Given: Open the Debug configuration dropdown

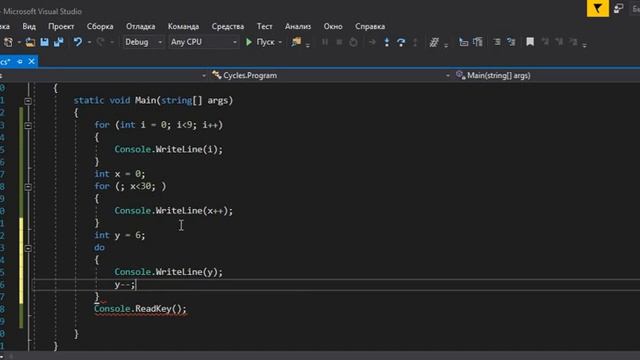Looking at the screenshot, I should click(x=143, y=42).
